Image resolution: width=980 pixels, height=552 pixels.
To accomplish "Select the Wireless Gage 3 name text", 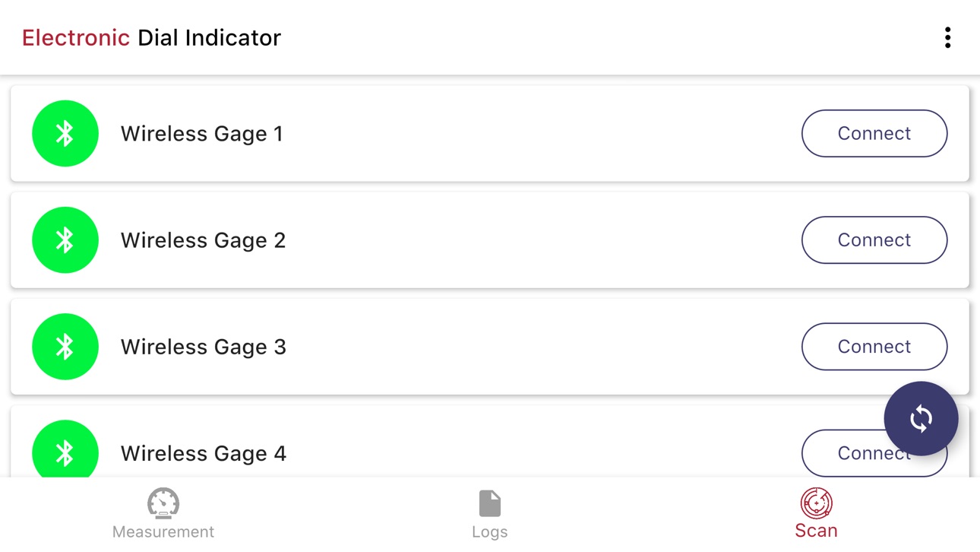I will pos(204,347).
